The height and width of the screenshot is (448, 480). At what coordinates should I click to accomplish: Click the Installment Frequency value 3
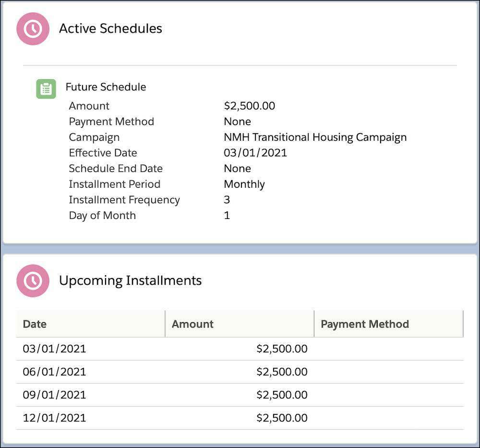pos(227,200)
